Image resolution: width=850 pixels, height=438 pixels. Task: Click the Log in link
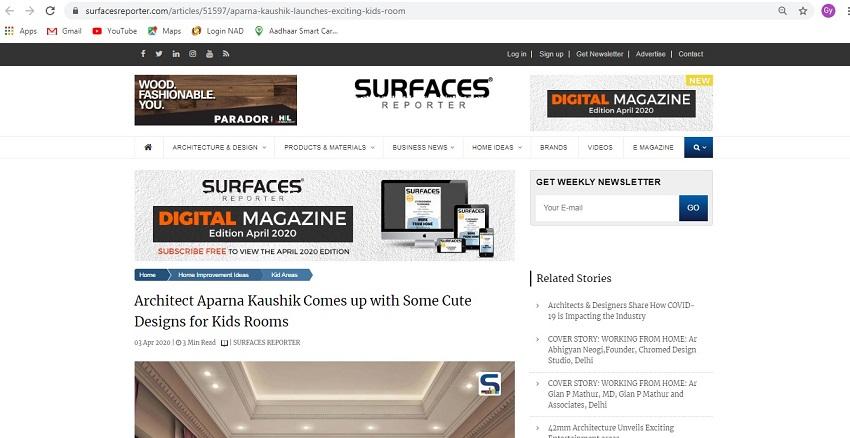tap(517, 54)
